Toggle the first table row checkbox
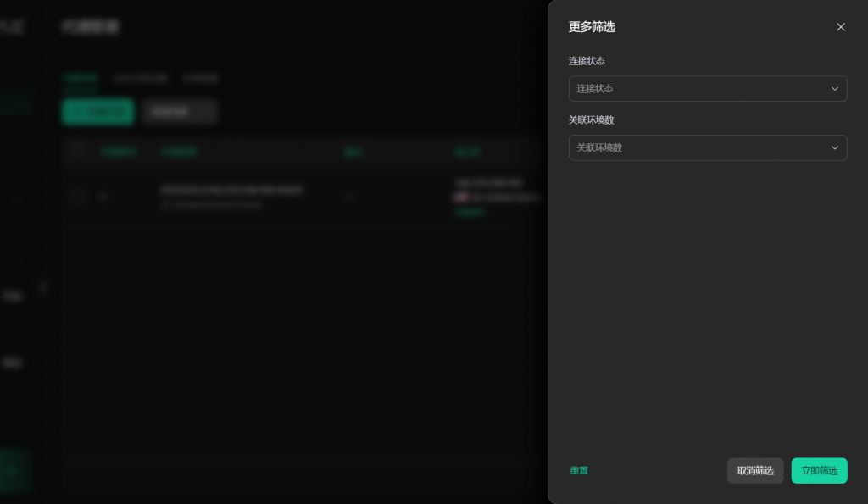 pos(78,197)
